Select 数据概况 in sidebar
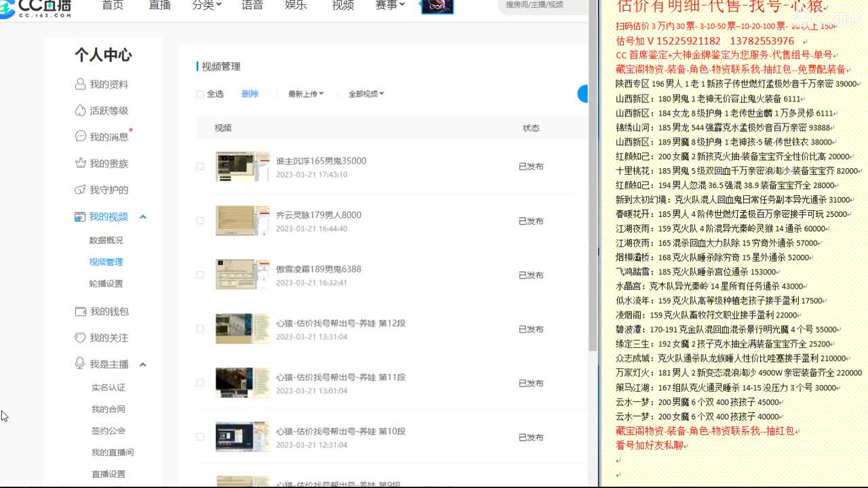This screenshot has height=488, width=868. (106, 241)
